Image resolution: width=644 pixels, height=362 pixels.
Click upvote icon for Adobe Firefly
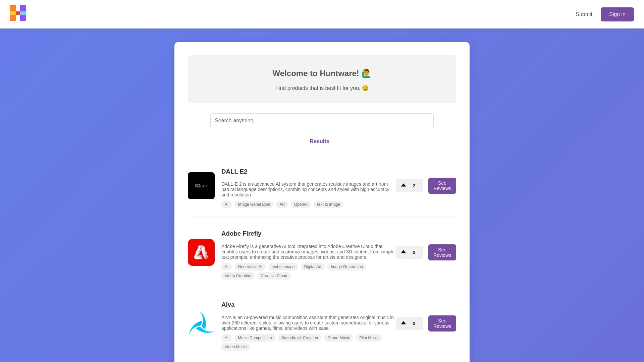pos(403,252)
